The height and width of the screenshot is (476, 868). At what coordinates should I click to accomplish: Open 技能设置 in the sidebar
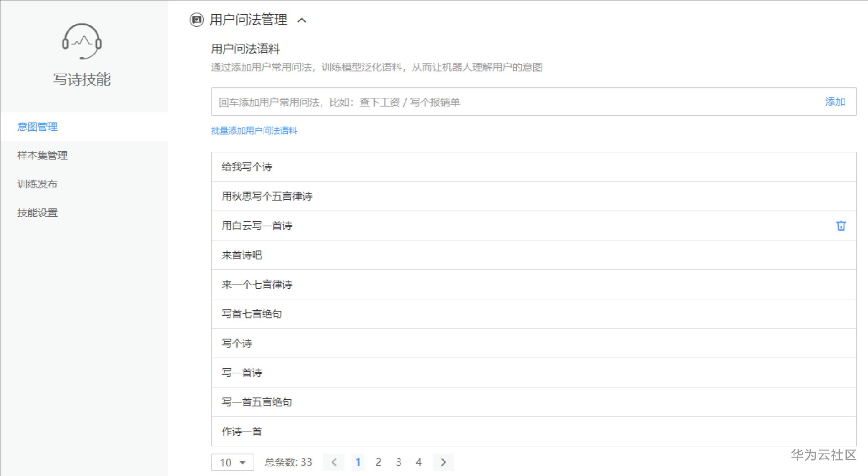pos(38,213)
